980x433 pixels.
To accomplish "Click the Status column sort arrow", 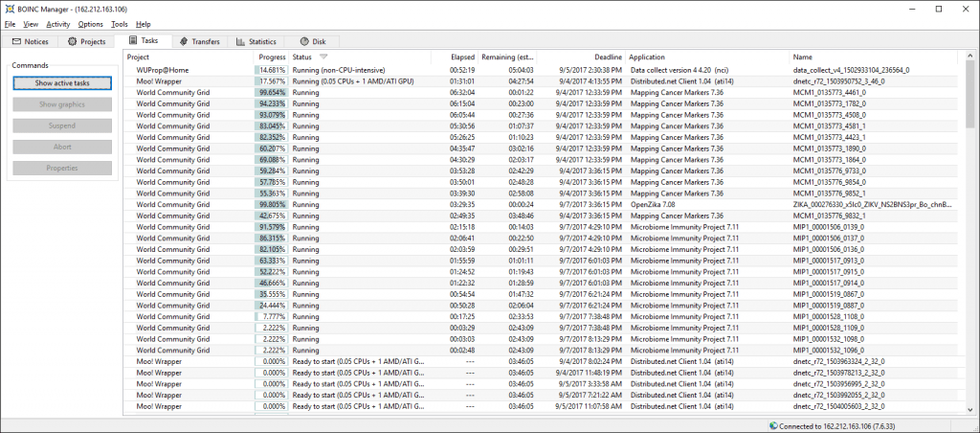I will pyautogui.click(x=323, y=57).
